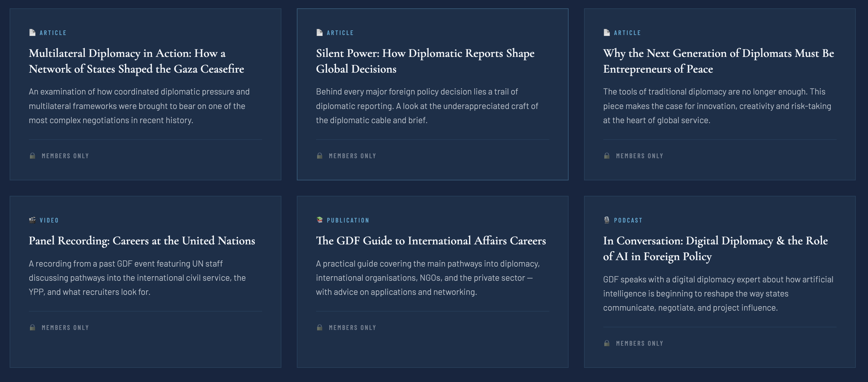Click the clapperboard Video icon
The width and height of the screenshot is (868, 382).
32,220
